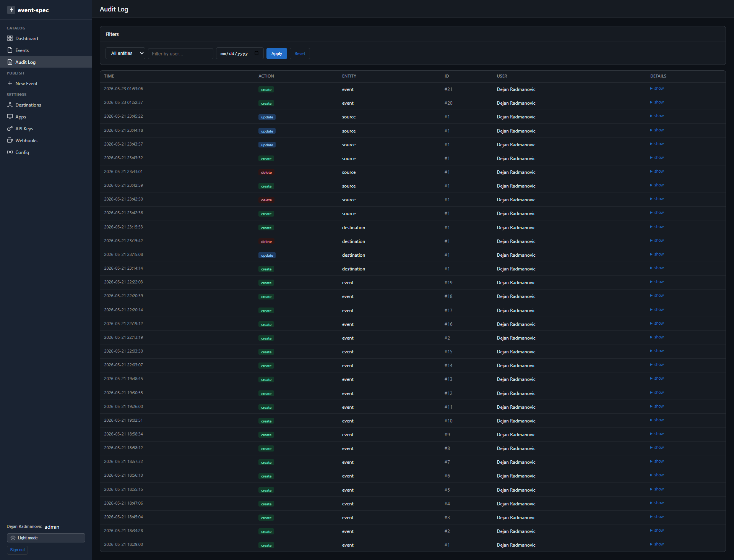
Task: Click the Sign out button
Action: (x=17, y=550)
